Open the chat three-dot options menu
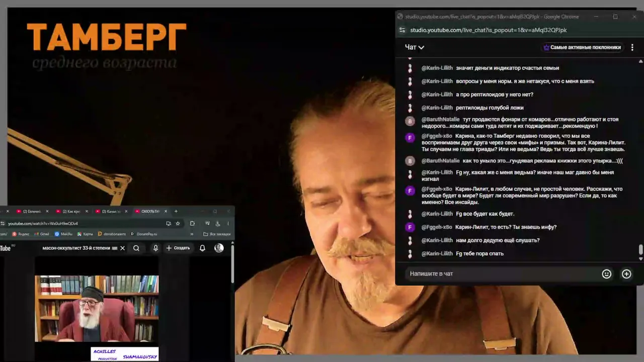This screenshot has width=644, height=362. click(632, 47)
